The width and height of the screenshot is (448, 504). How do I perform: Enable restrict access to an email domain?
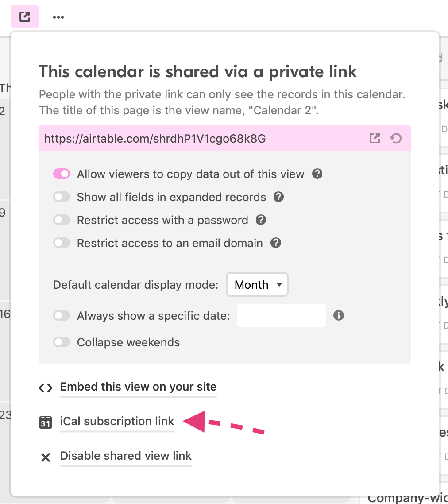(x=62, y=243)
